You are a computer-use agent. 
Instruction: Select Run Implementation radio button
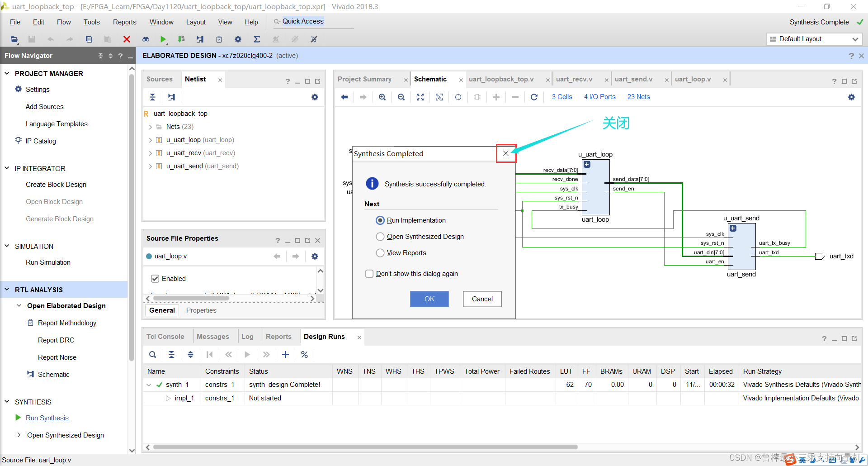pos(380,220)
